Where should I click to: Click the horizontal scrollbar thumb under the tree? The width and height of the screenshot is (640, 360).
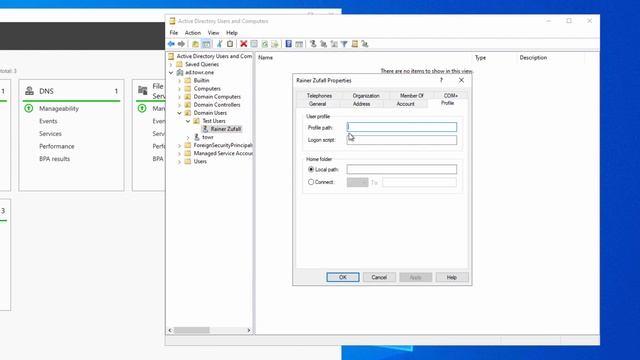[x=192, y=330]
